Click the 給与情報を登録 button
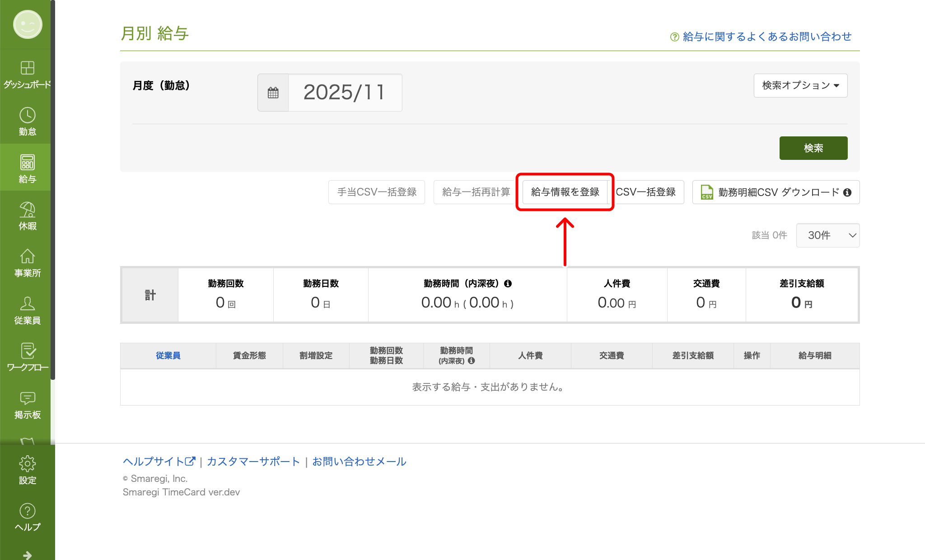 click(565, 192)
